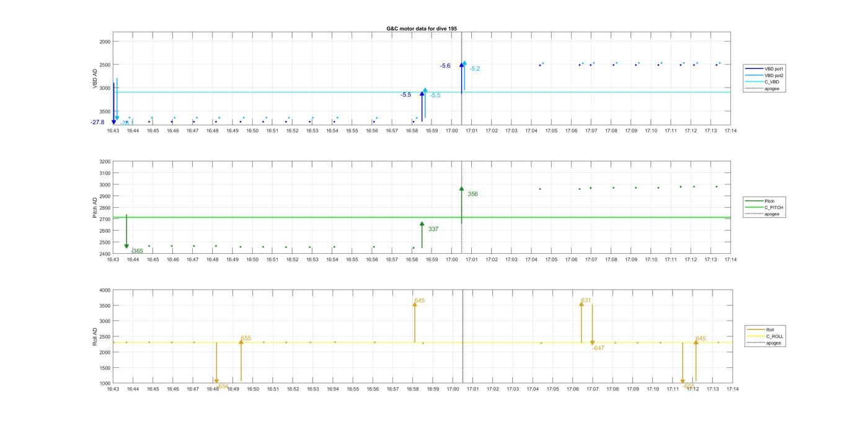Select the "VBD pot2" legend entry

coord(764,76)
